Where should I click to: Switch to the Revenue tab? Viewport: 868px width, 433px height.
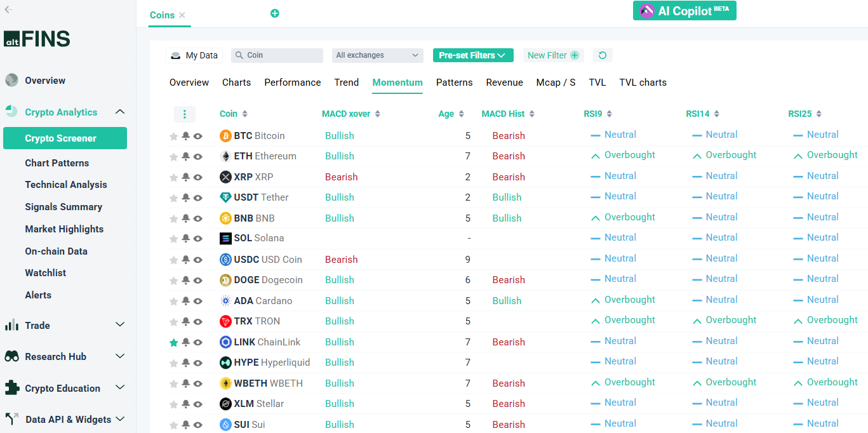tap(505, 83)
